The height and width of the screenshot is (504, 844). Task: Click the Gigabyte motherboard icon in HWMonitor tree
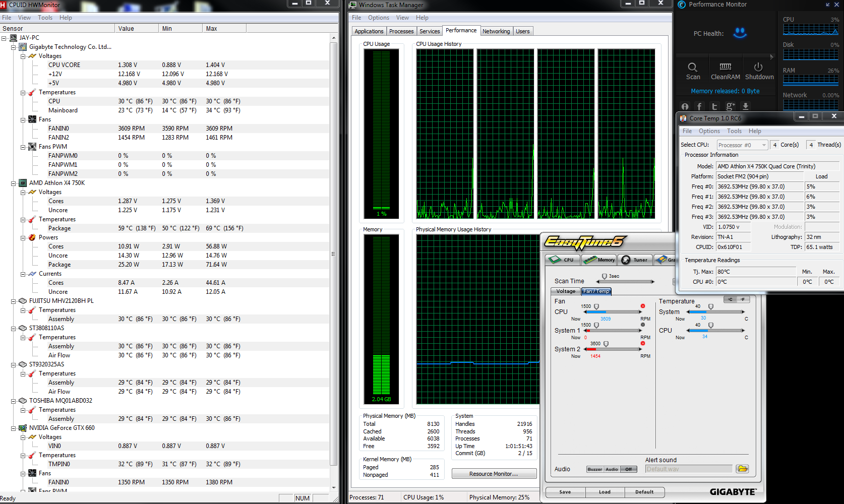click(23, 47)
